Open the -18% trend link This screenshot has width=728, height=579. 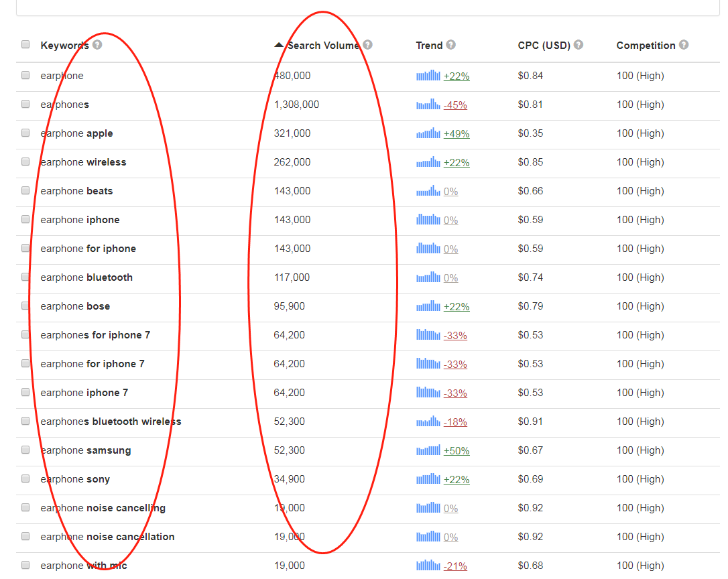click(455, 422)
